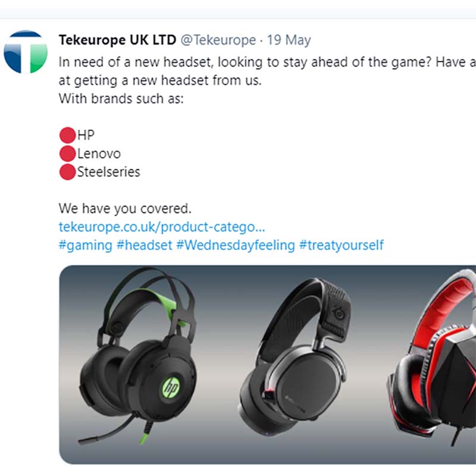
Task: Click the red bullet beside HP
Action: [67, 135]
